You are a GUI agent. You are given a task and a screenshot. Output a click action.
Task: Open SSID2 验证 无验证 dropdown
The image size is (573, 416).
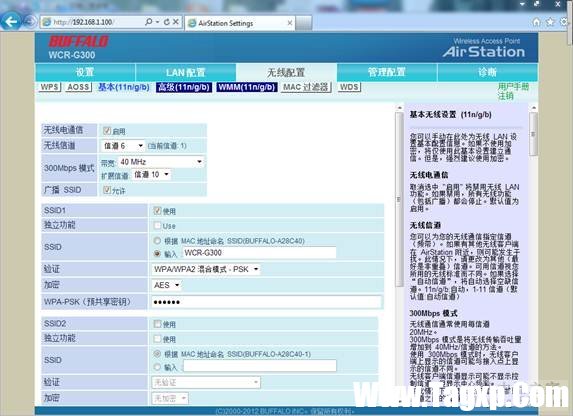pyautogui.click(x=206, y=382)
